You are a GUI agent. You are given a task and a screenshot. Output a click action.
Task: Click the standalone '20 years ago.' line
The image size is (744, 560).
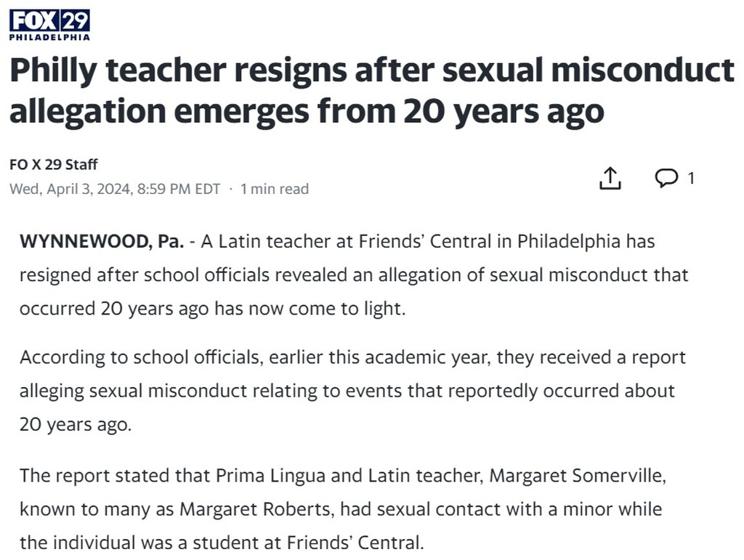point(76,424)
